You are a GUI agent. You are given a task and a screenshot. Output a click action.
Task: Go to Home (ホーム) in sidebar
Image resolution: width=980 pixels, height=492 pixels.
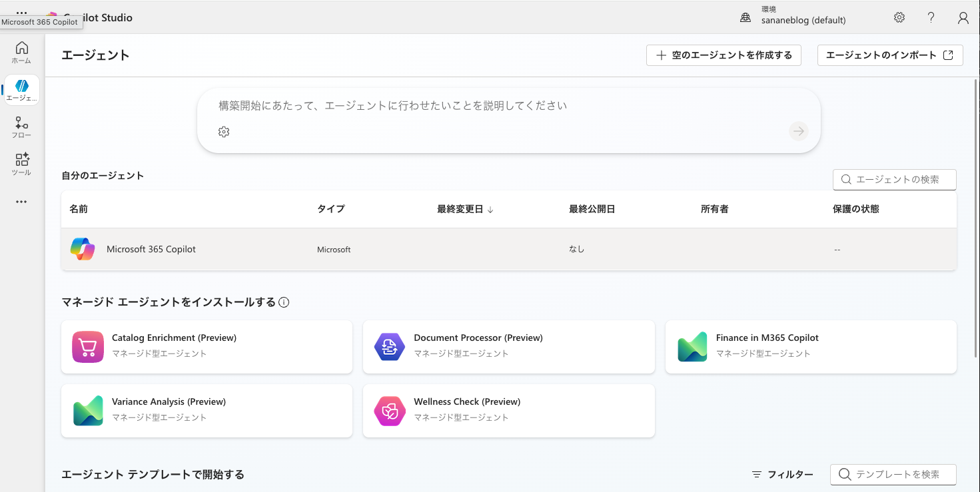(22, 53)
